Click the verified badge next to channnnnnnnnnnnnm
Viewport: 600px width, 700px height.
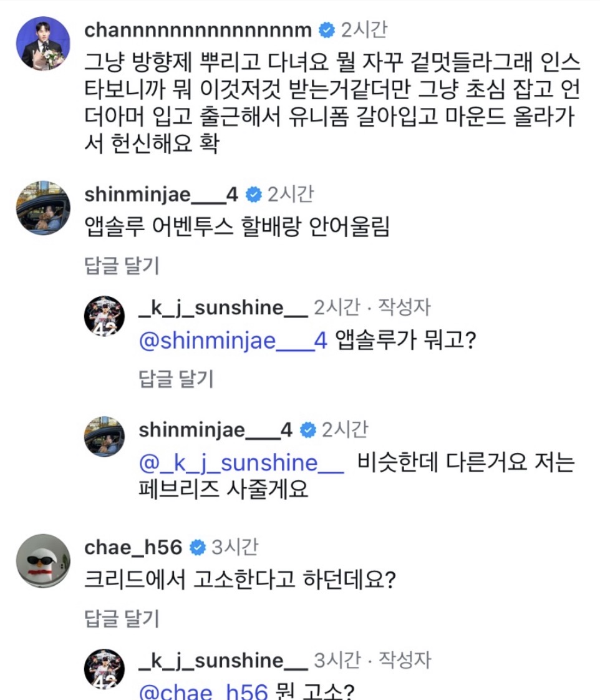(x=326, y=29)
